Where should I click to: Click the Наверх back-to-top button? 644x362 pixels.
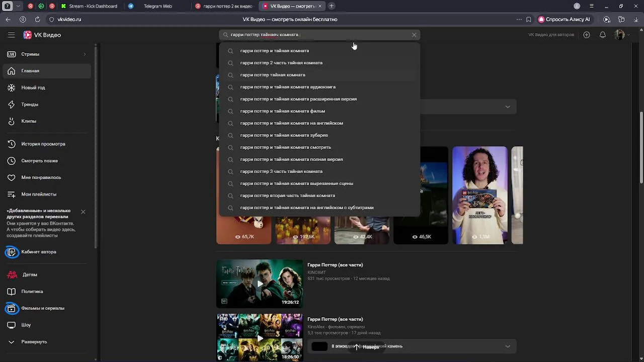pyautogui.click(x=367, y=347)
